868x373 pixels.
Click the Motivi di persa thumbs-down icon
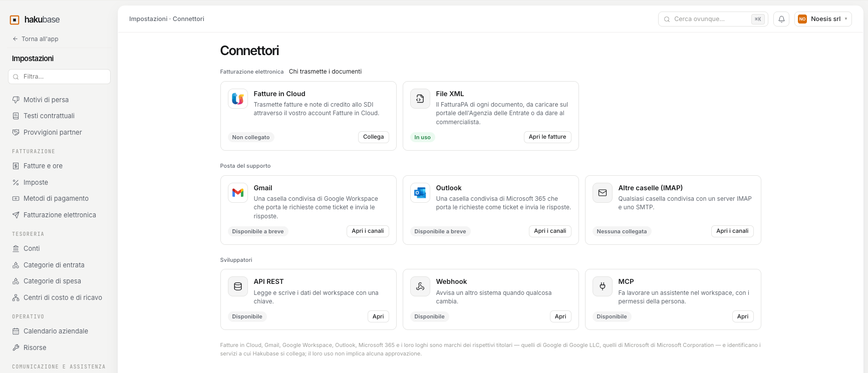16,100
